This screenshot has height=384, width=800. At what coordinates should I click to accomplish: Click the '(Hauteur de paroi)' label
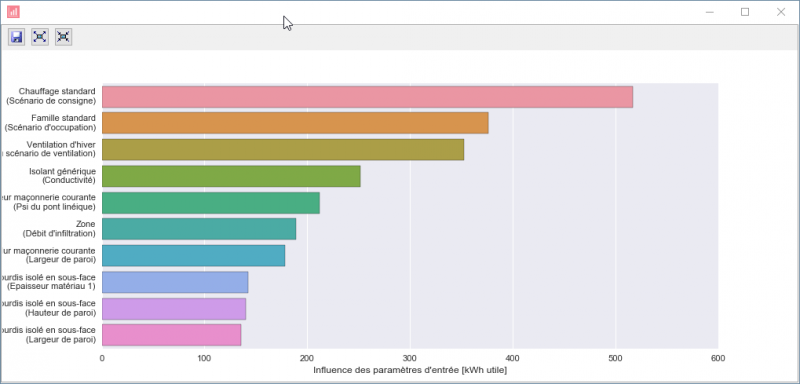click(x=60, y=313)
